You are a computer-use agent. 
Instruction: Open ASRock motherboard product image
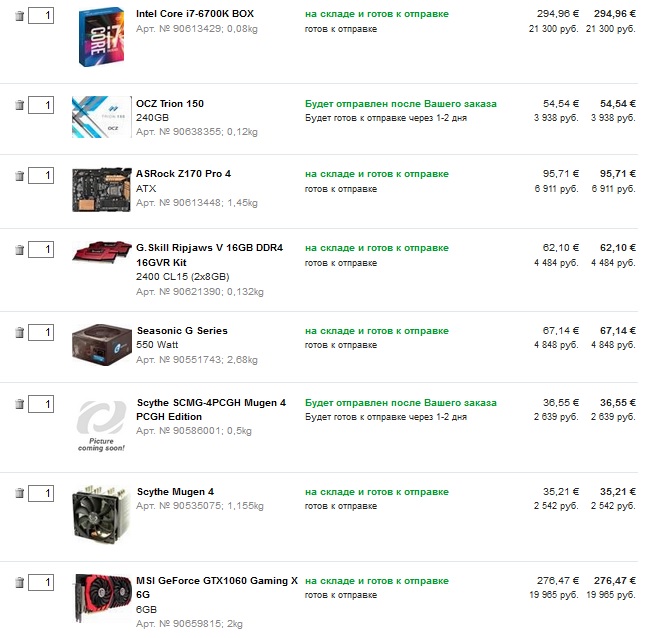pos(100,189)
